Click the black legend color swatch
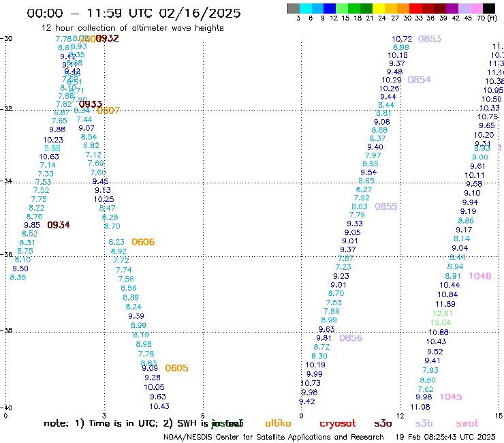 [x=488, y=8]
